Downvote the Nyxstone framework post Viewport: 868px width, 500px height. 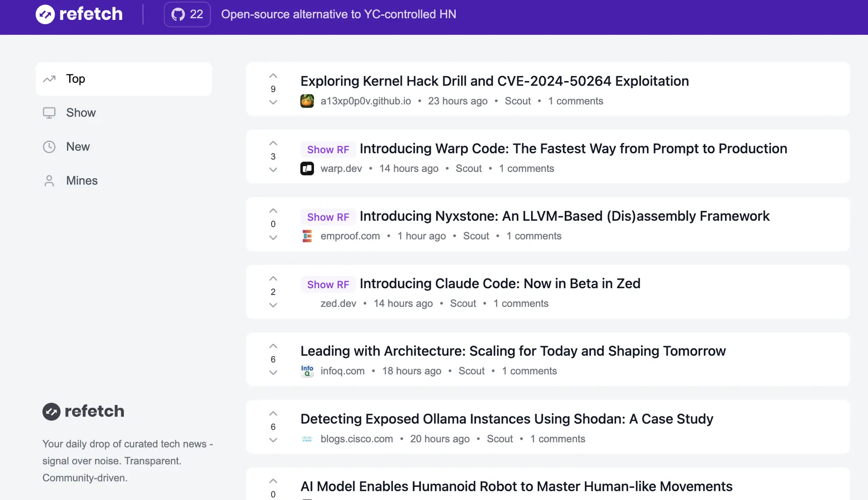pos(273,238)
